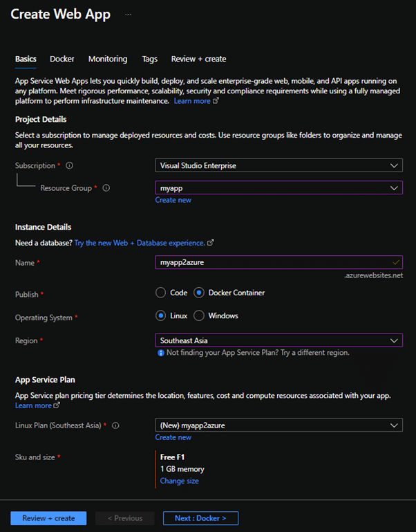Open the Tags tab
The height and width of the screenshot is (532, 416).
pyautogui.click(x=149, y=59)
